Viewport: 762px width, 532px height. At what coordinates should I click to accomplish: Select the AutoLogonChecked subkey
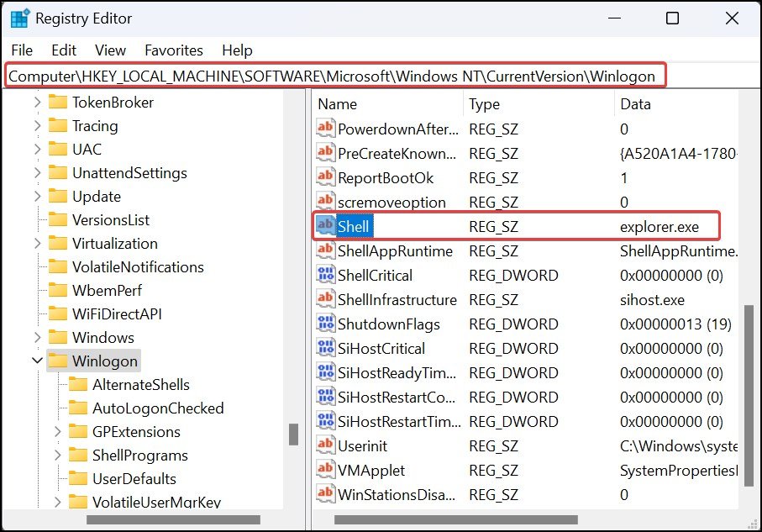click(158, 408)
